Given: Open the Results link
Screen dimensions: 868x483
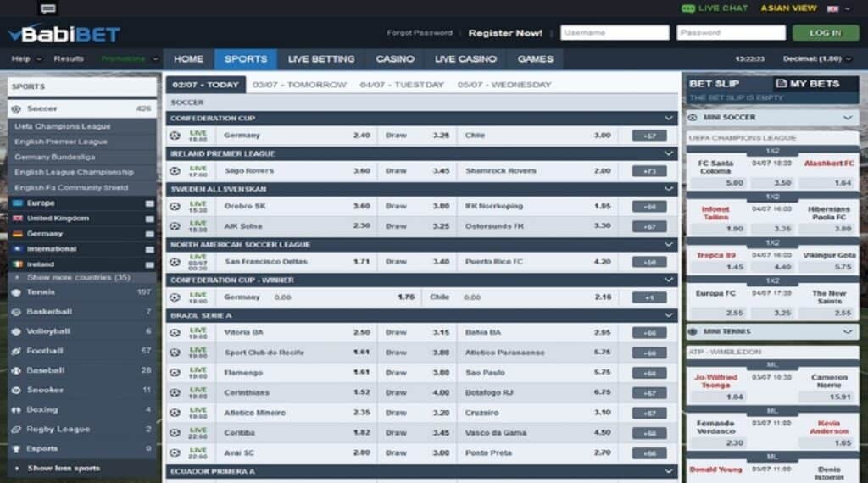Looking at the screenshot, I should click(x=69, y=58).
